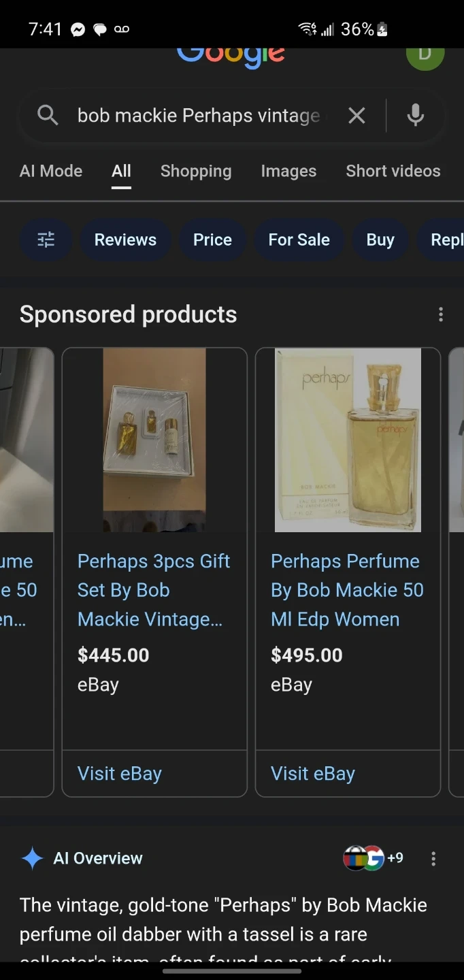Open the green account profile avatar
The image size is (464, 980).
click(x=425, y=57)
